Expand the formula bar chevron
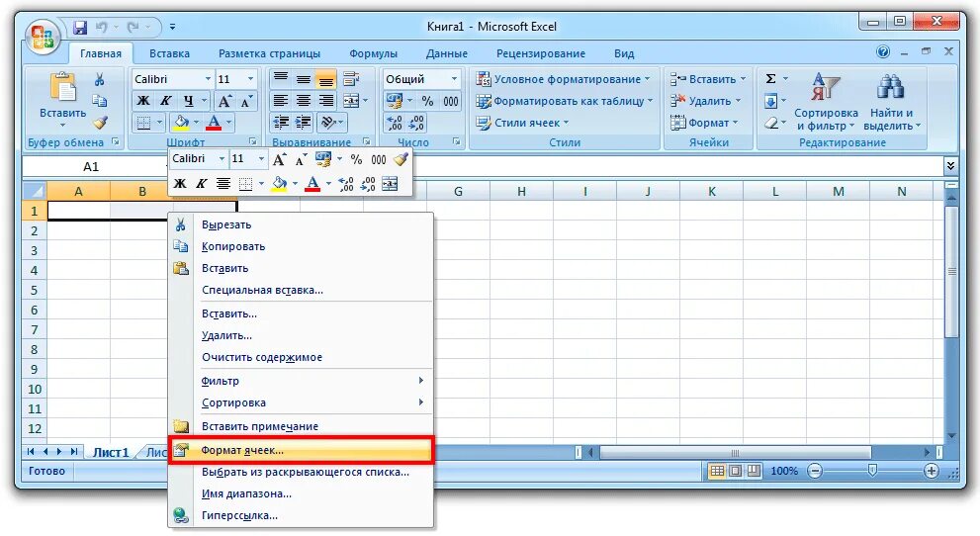The image size is (980, 536). 950,166
